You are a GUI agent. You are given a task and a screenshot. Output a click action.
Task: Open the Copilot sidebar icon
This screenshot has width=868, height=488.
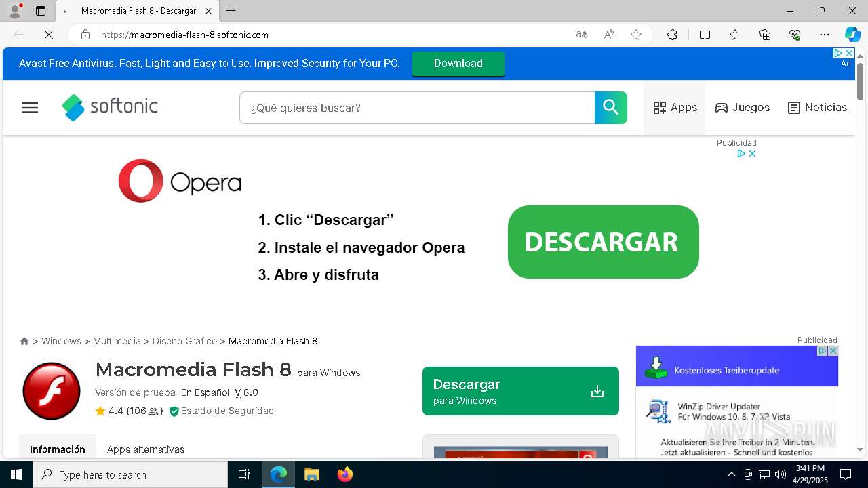coord(852,35)
